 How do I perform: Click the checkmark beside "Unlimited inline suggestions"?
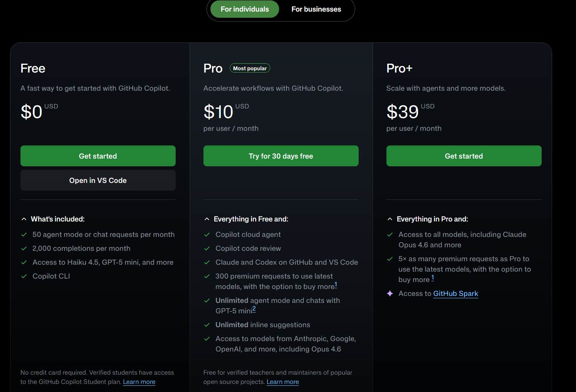click(207, 325)
